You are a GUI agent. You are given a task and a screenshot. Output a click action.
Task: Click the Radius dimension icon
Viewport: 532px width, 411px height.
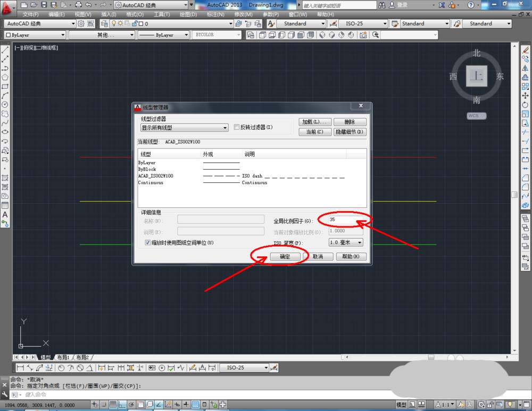click(61, 367)
